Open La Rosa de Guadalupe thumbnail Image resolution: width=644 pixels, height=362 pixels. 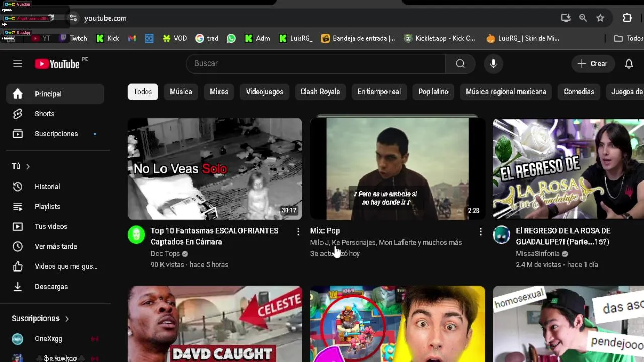click(x=569, y=169)
